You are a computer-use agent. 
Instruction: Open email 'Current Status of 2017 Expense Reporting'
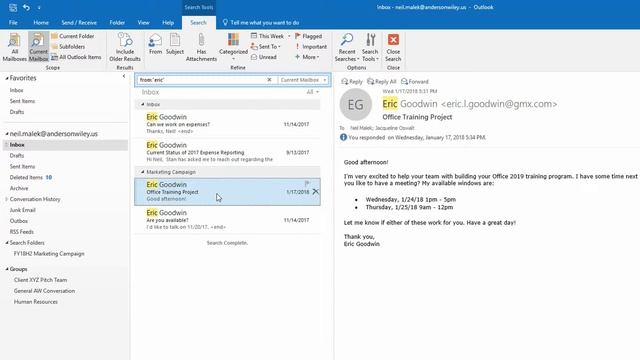[227, 152]
